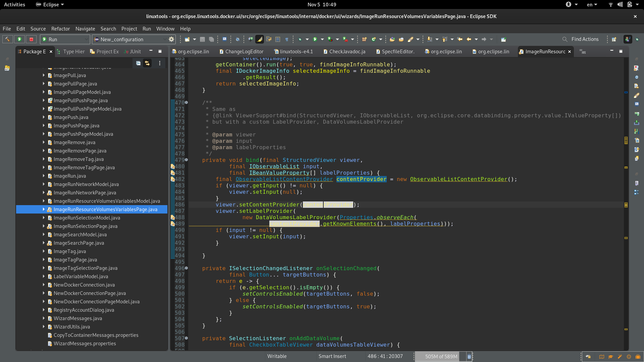Image resolution: width=644 pixels, height=362 pixels.
Task: Toggle Mark Occurrences highlighter
Action: coord(259,39)
